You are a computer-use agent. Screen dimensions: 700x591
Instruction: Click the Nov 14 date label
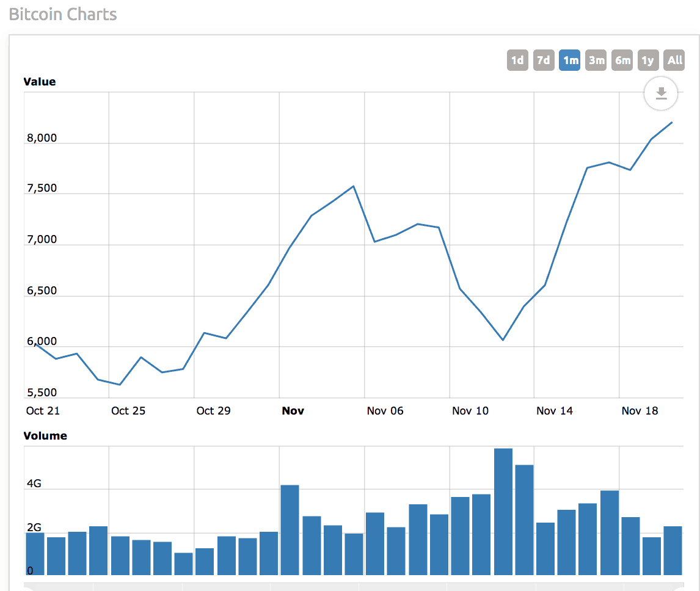555,411
